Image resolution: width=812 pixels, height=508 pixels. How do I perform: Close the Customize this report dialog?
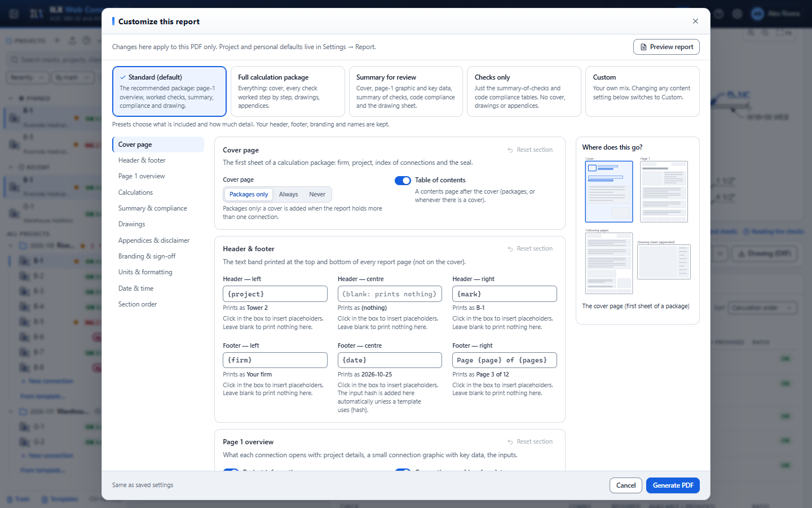(695, 21)
